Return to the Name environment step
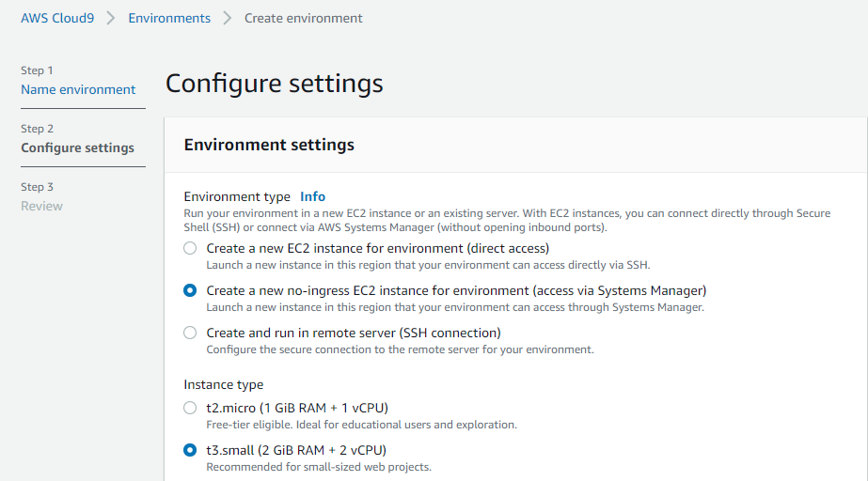Image resolution: width=868 pixels, height=481 pixels. click(x=78, y=89)
